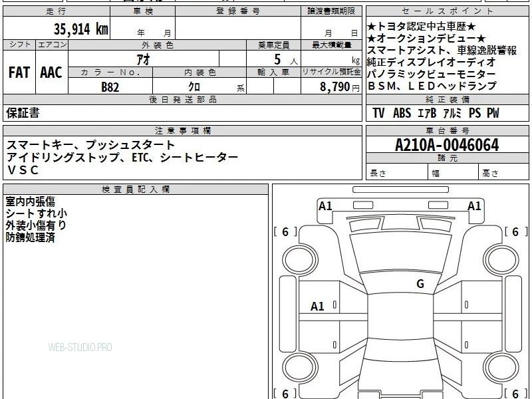Click exterior color value アオ
The image size is (532, 399).
tap(143, 59)
